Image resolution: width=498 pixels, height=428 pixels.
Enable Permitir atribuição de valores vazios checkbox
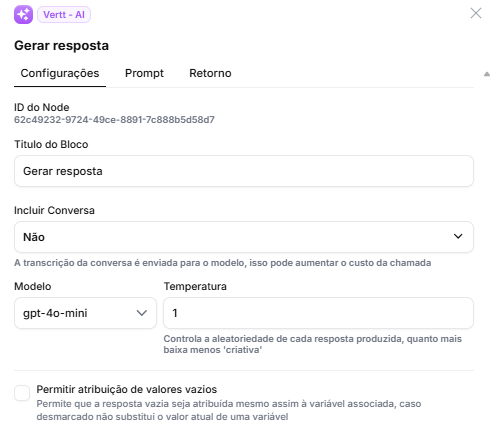click(22, 393)
